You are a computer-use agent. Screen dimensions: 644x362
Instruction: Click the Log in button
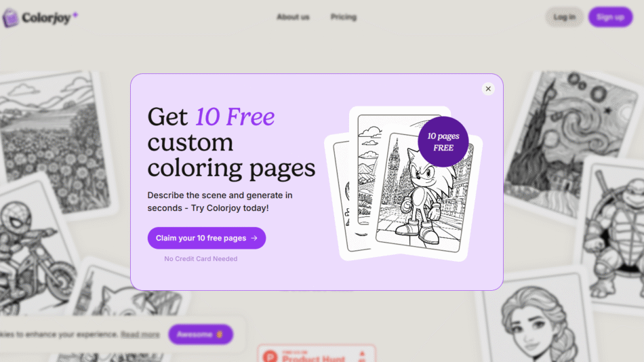coord(564,17)
